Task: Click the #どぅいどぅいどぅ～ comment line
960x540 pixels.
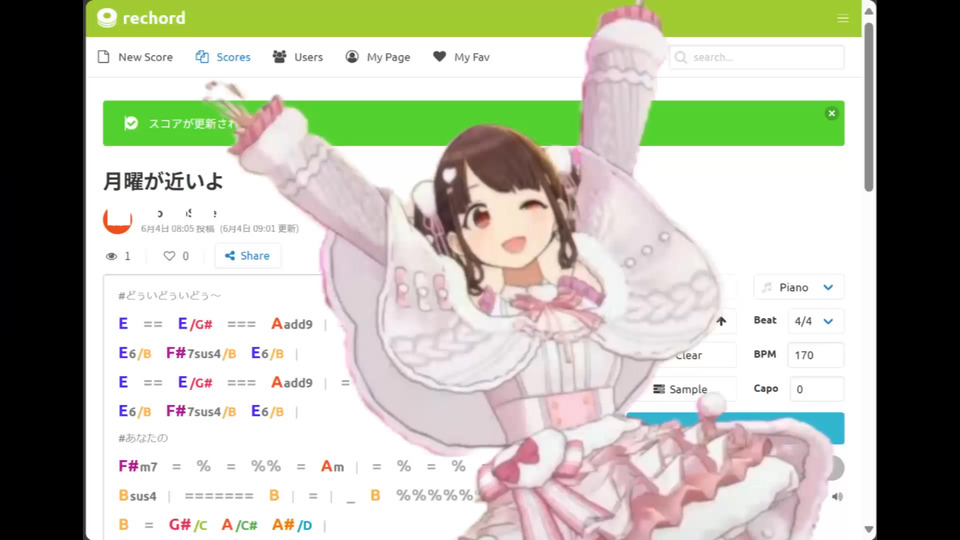Action: point(170,295)
